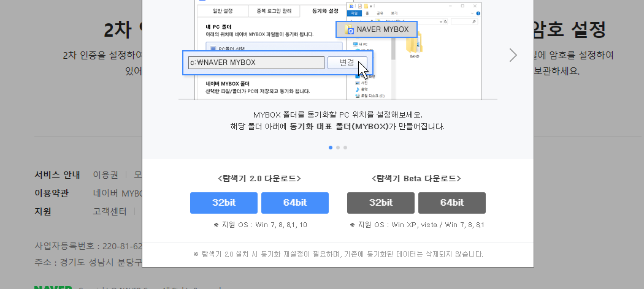
Task: Download 탐색기 2.0 32bit version
Action: point(224,203)
